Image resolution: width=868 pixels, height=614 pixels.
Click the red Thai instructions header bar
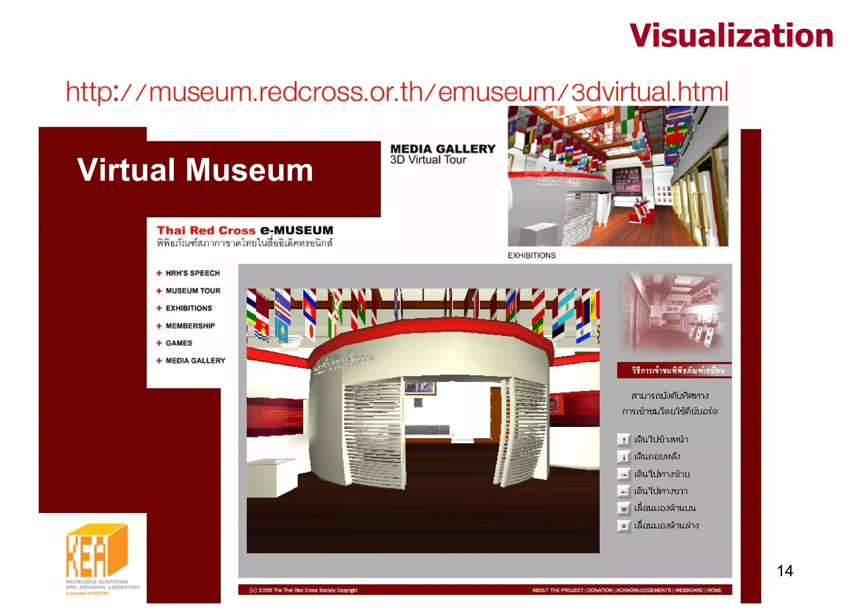click(674, 370)
